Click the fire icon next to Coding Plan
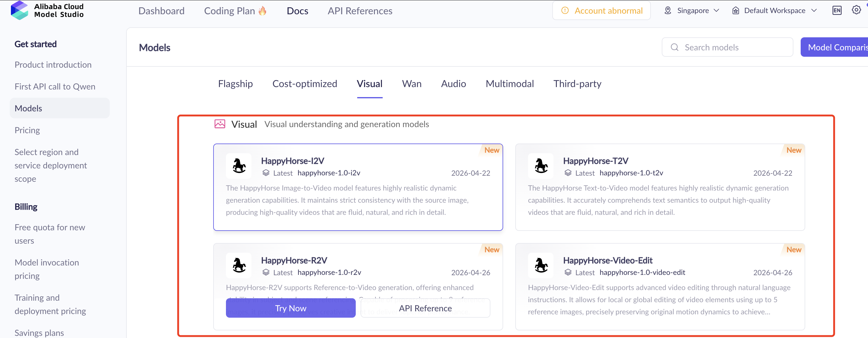 262,11
